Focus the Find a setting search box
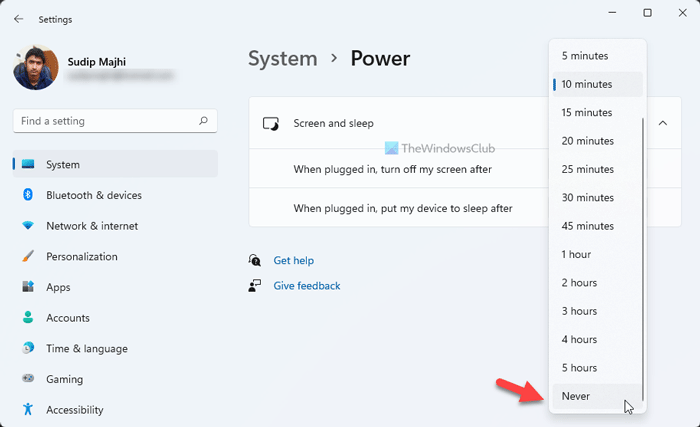The image size is (700, 427). (105, 121)
